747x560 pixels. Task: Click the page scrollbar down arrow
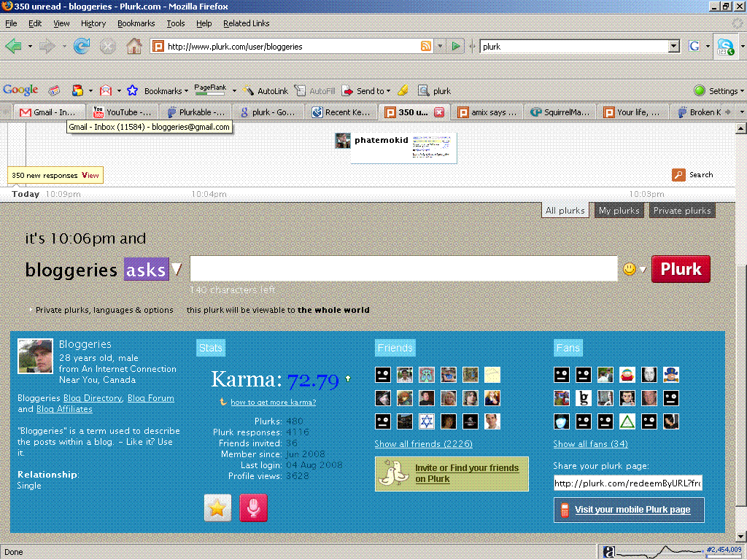[741, 537]
